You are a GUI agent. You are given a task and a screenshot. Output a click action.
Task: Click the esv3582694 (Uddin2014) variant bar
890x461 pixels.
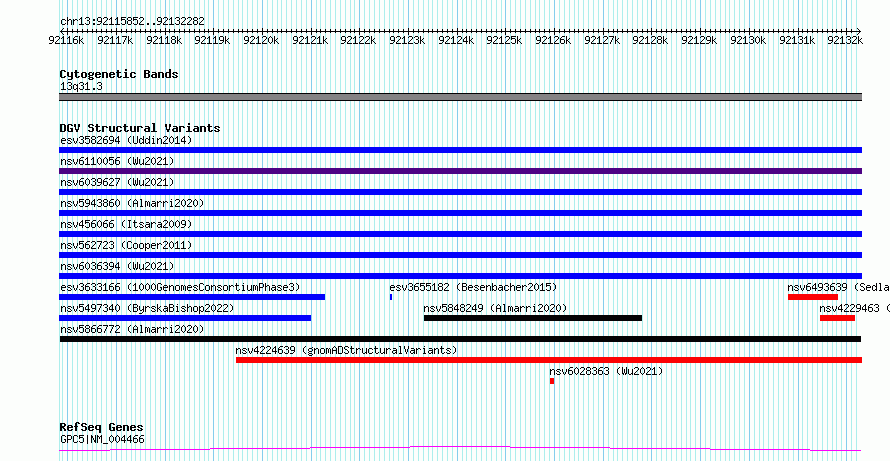(x=460, y=150)
